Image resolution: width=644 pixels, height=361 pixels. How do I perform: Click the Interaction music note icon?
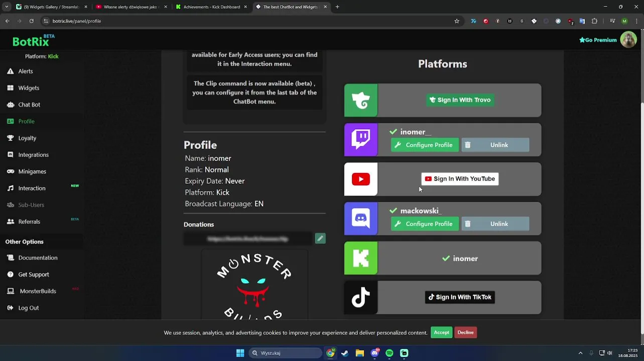(10, 188)
